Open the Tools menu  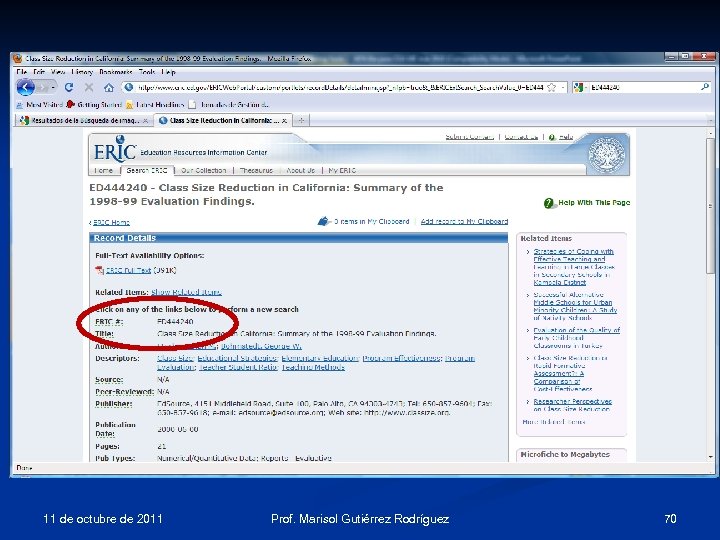[147, 72]
